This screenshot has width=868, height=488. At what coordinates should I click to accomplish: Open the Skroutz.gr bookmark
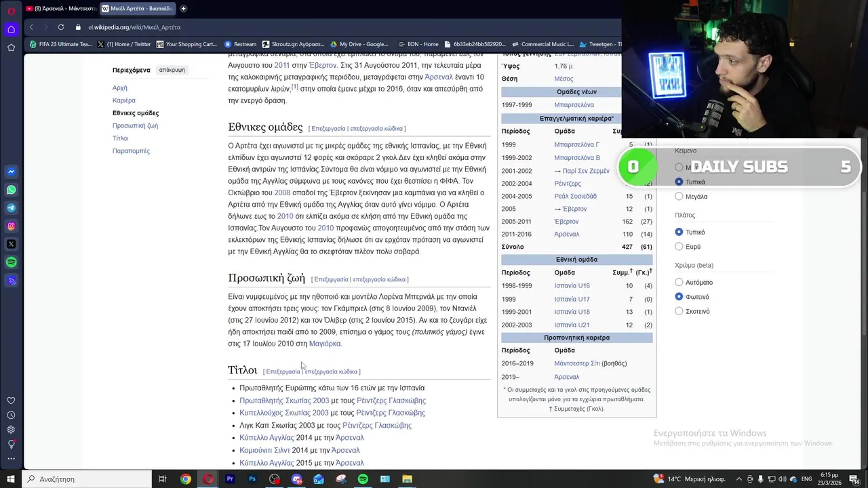coord(293,44)
